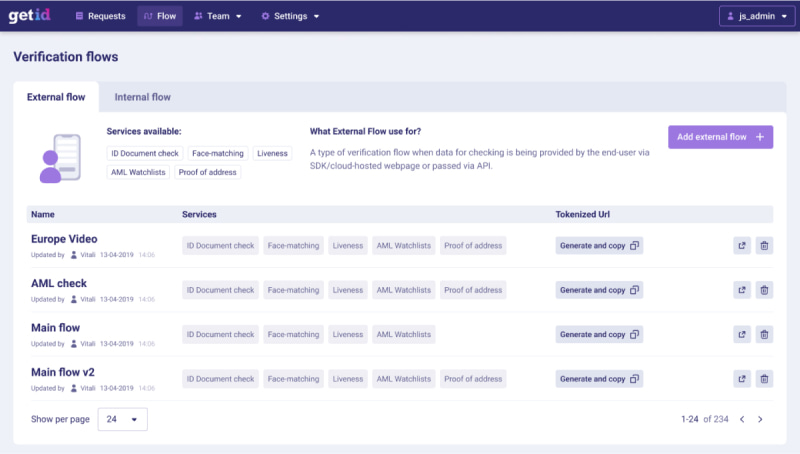Generate and copy URL for Main flow
Viewport: 800px width, 454px height.
[599, 334]
